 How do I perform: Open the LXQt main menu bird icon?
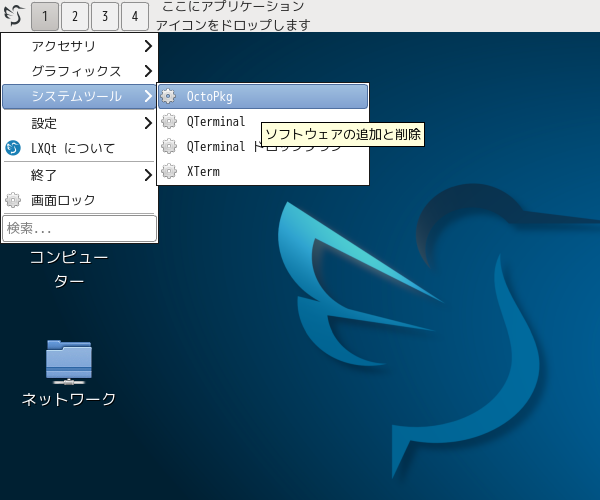(x=14, y=15)
